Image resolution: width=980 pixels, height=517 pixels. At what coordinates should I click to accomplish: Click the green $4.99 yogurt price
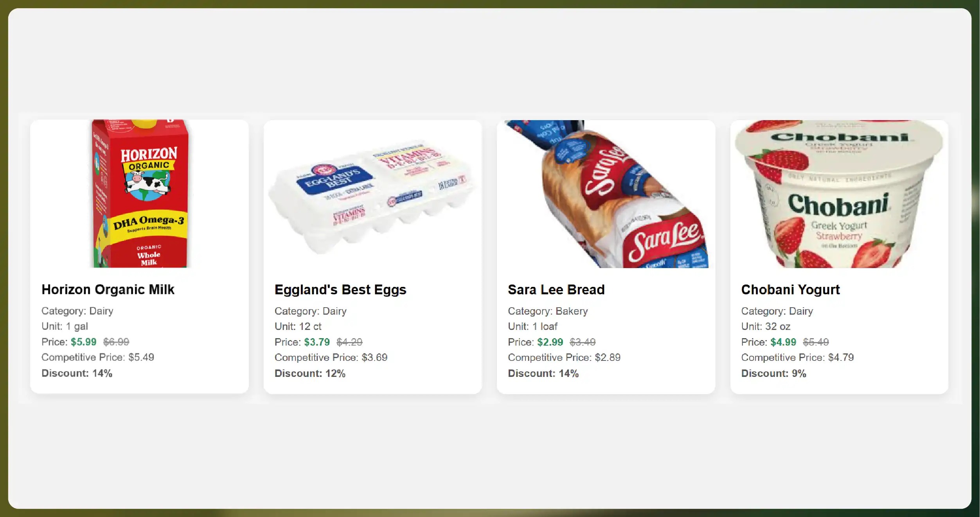click(x=783, y=342)
